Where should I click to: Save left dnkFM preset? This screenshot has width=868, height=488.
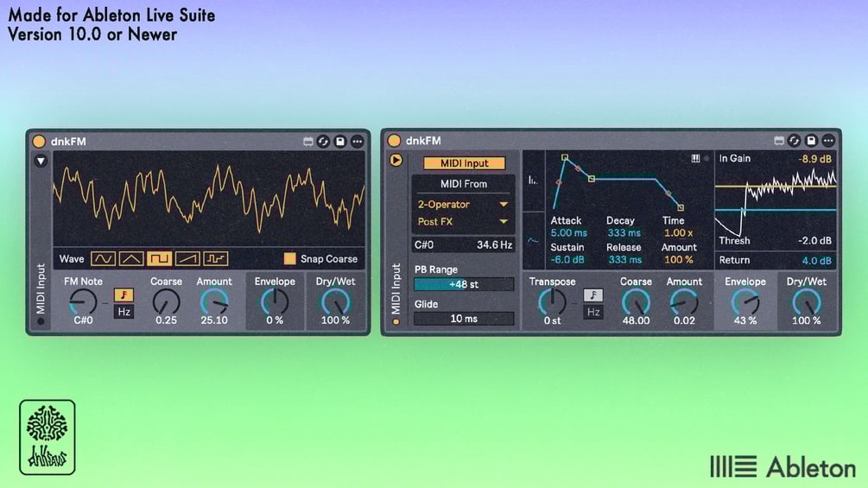(340, 142)
